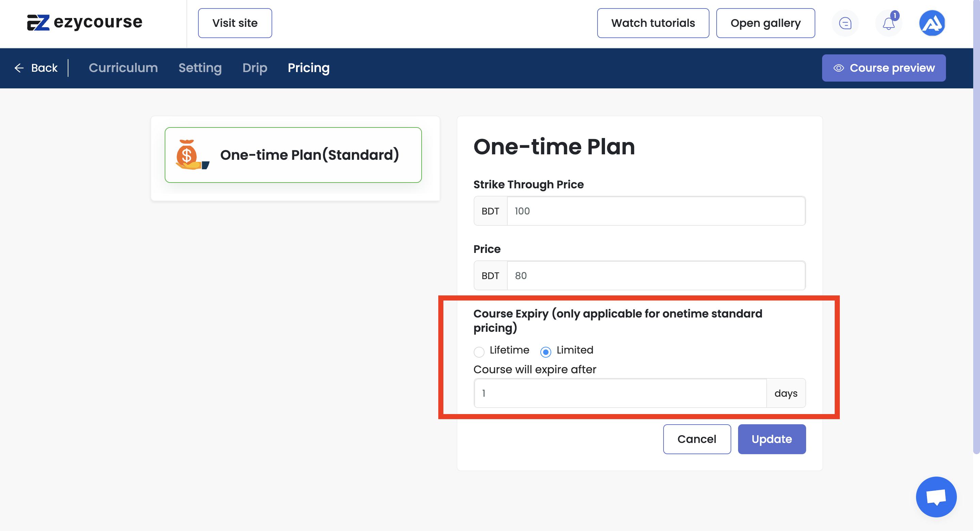Viewport: 980px width, 531px height.
Task: Click the eye icon in Course preview
Action: click(838, 68)
